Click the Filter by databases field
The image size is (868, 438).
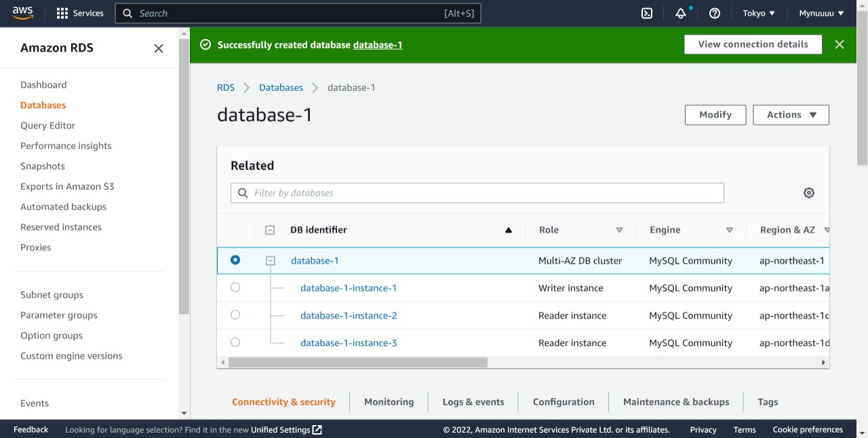click(477, 193)
